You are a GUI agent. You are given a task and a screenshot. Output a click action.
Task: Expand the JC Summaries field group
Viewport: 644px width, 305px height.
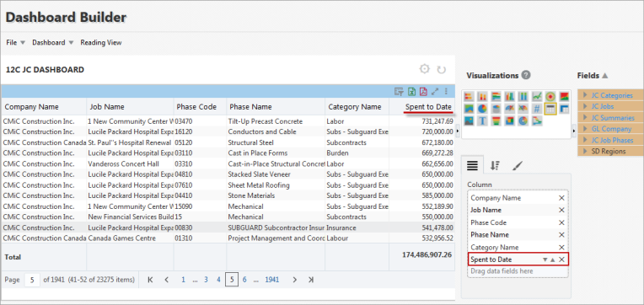coord(586,118)
